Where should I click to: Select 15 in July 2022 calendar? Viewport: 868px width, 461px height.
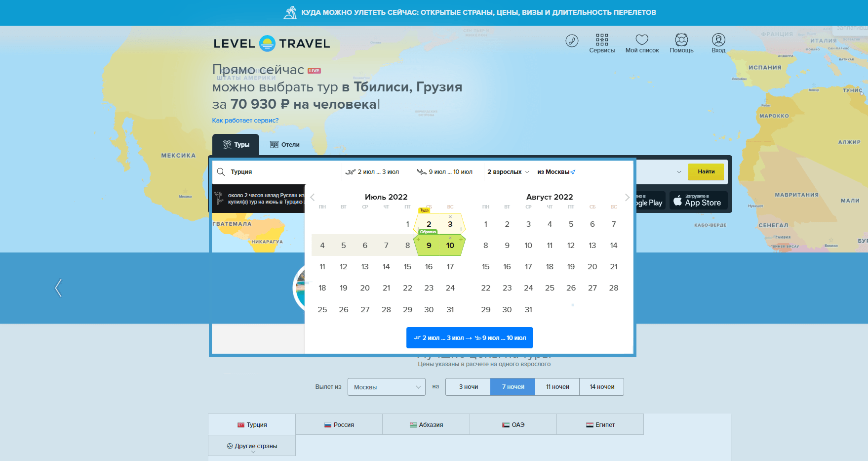[x=407, y=267]
